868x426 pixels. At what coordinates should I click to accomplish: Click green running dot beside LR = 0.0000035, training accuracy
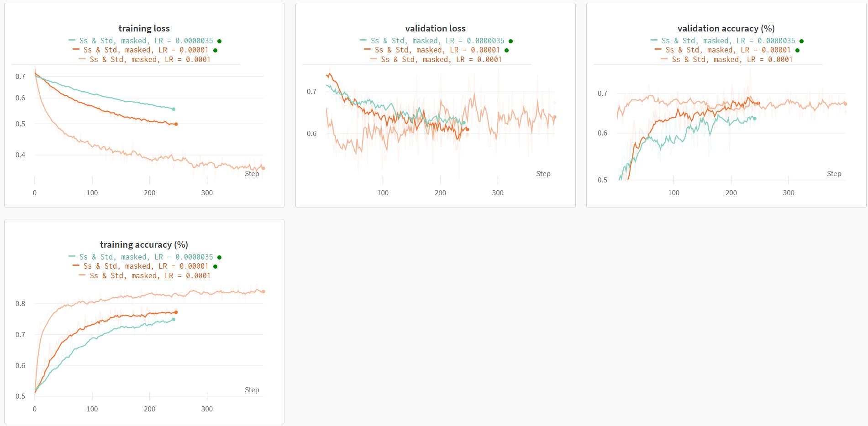coord(220,257)
